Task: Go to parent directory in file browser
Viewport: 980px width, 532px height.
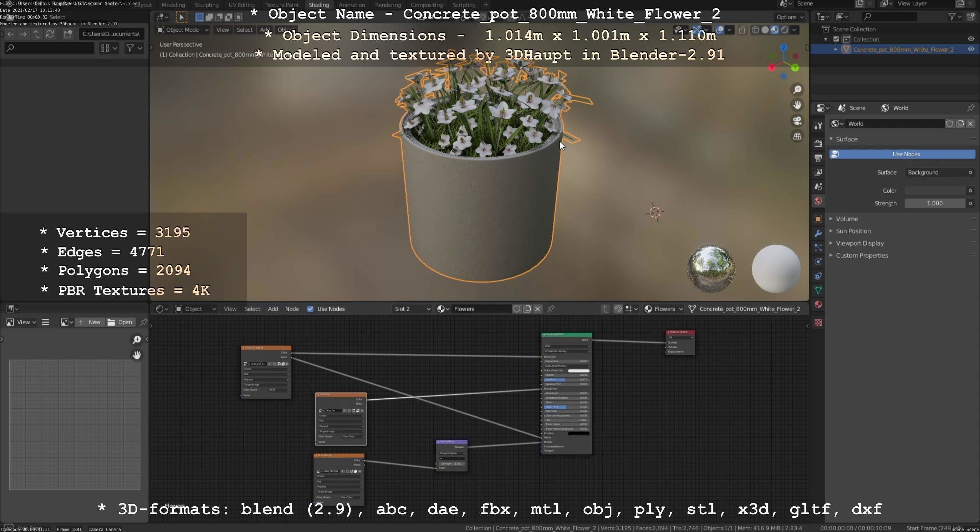Action: [x=36, y=34]
